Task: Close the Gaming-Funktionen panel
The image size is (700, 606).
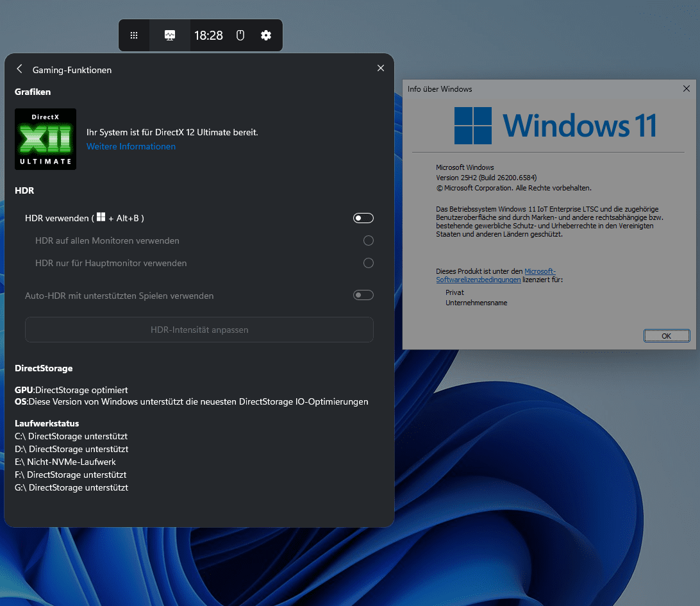Action: 380,68
